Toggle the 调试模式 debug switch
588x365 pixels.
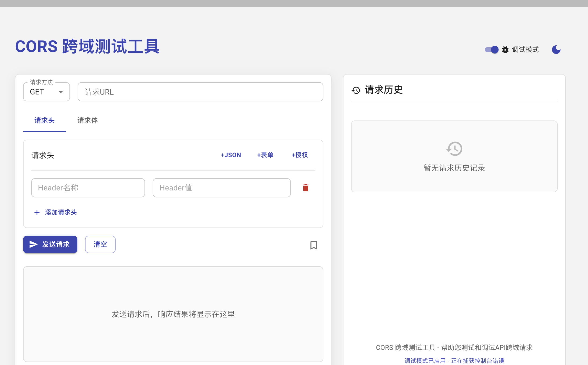click(x=491, y=50)
